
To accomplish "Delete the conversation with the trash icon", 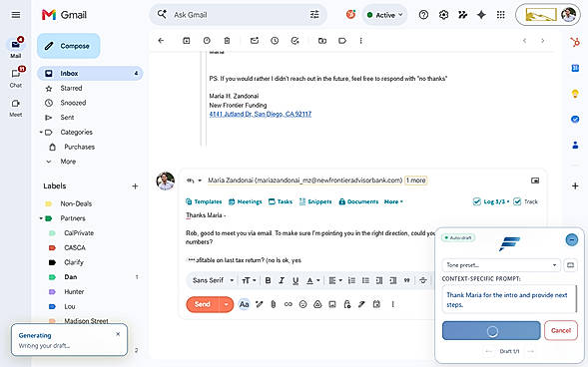I will pos(227,41).
